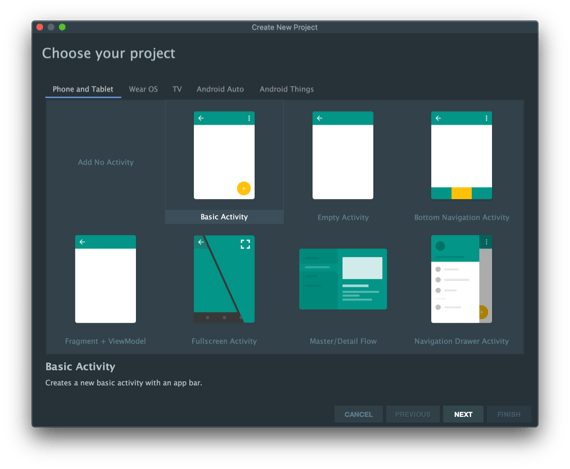Select the Fragment + ViewModel template image
Screen dimensions: 570x469
[x=105, y=279]
